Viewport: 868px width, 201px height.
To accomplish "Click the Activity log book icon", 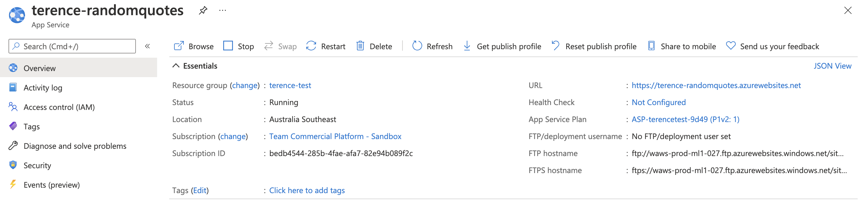I will click(13, 87).
